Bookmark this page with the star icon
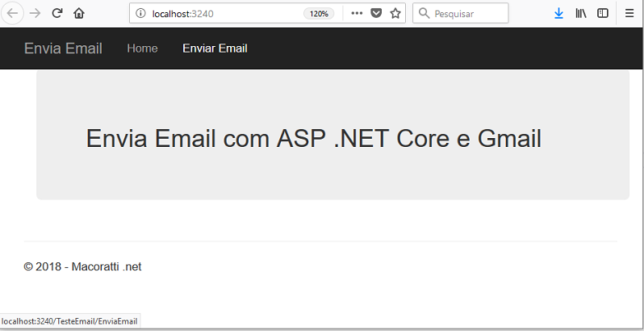This screenshot has width=644, height=331. [395, 14]
